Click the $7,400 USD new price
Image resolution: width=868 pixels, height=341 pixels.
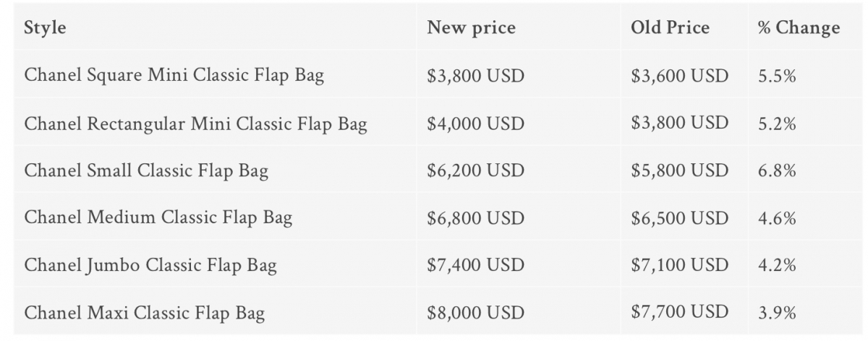pos(475,265)
